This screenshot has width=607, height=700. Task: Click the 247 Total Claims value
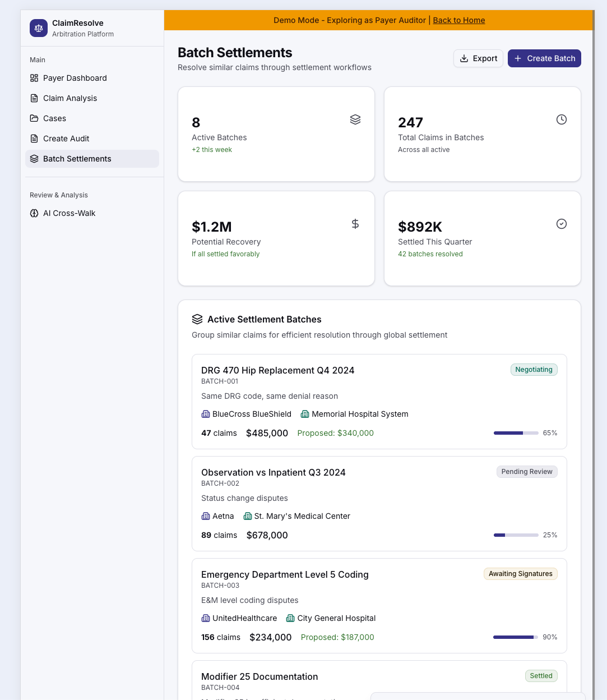pyautogui.click(x=410, y=122)
